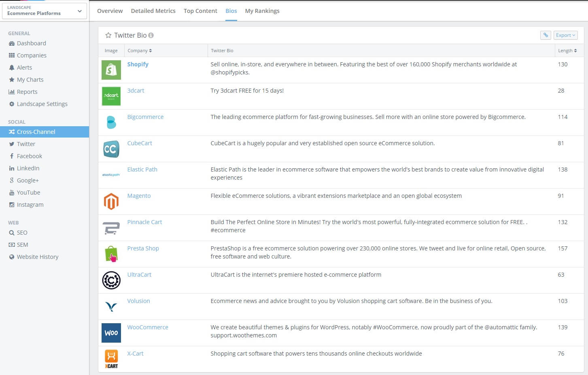The image size is (588, 375).
Task: Sort table by Length column
Action: pyautogui.click(x=567, y=51)
